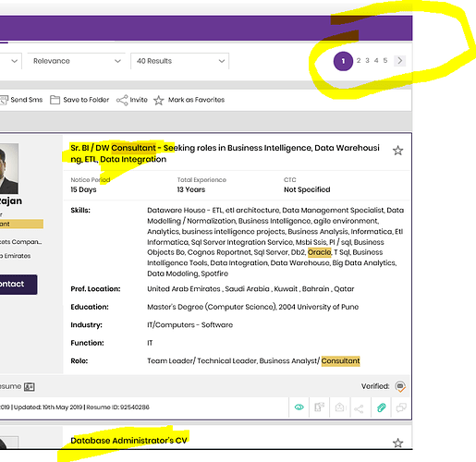Click the verified badge icon
476x462 pixels.
[x=400, y=386]
